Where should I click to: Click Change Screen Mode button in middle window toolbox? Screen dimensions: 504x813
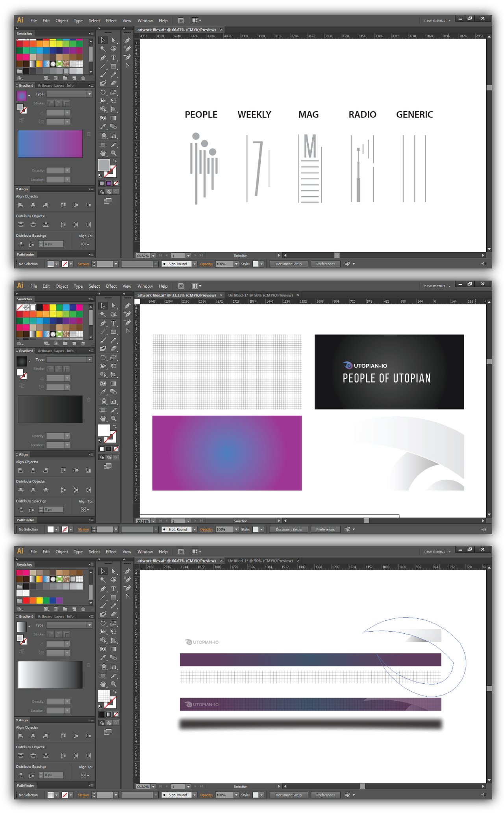(108, 466)
